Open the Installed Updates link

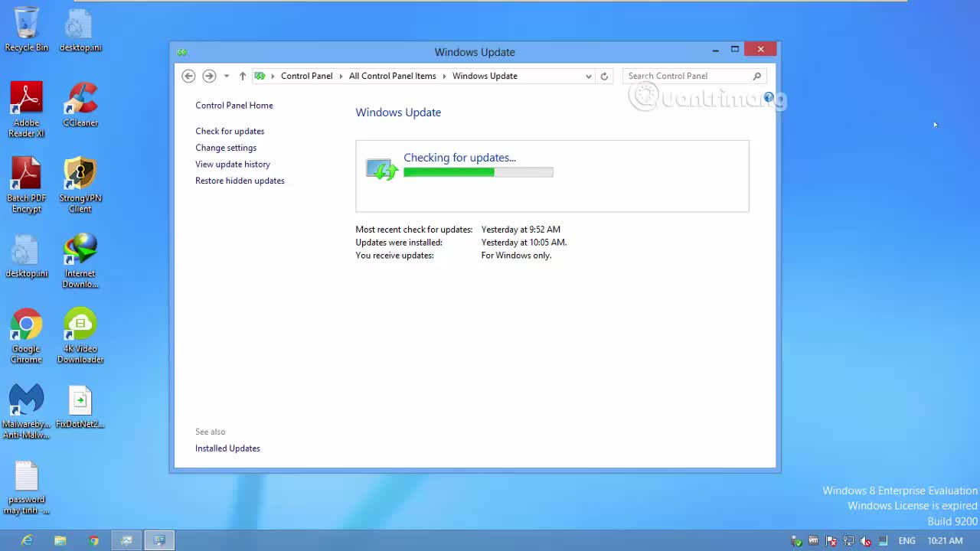click(x=227, y=448)
